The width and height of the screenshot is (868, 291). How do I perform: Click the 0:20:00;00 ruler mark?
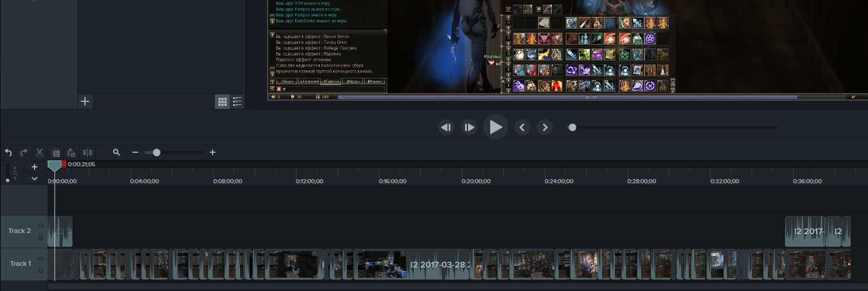(476, 182)
